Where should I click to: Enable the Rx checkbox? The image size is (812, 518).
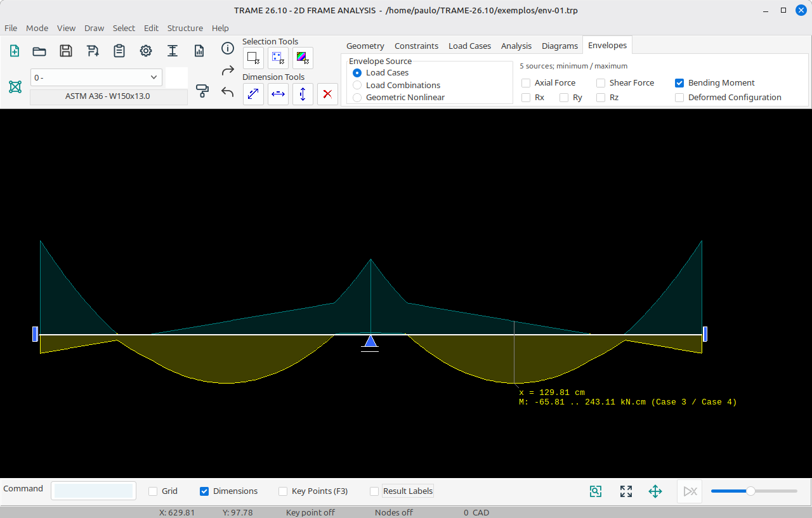tap(526, 98)
